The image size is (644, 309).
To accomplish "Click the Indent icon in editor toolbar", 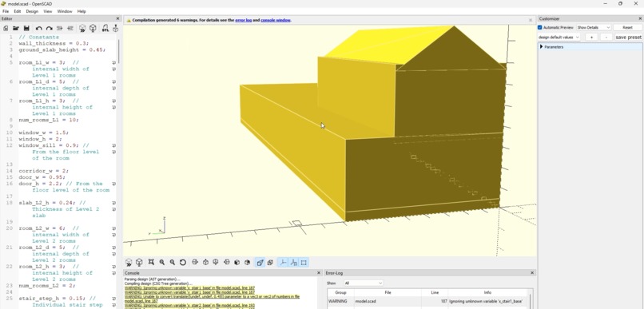I will click(x=70, y=28).
